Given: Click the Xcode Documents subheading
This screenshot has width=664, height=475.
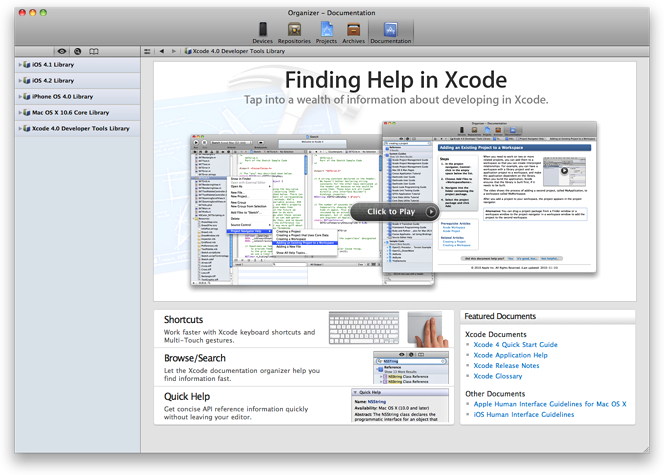Looking at the screenshot, I should click(x=496, y=334).
